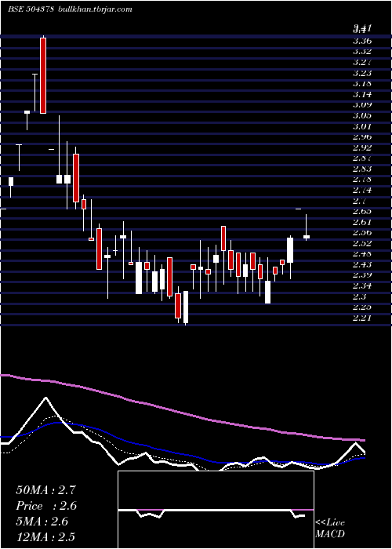Image resolution: width=392 pixels, height=549 pixels.
Task: Click the 3.05 price axis label
Action: coord(362,115)
